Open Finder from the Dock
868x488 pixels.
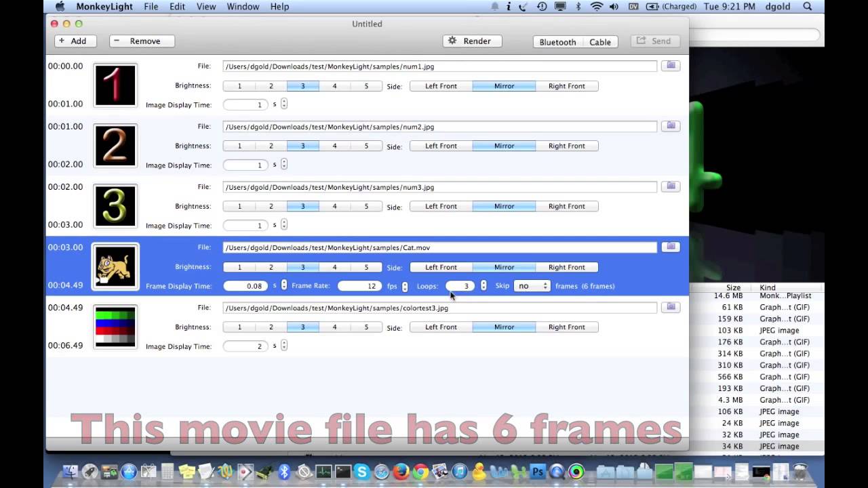[71, 472]
